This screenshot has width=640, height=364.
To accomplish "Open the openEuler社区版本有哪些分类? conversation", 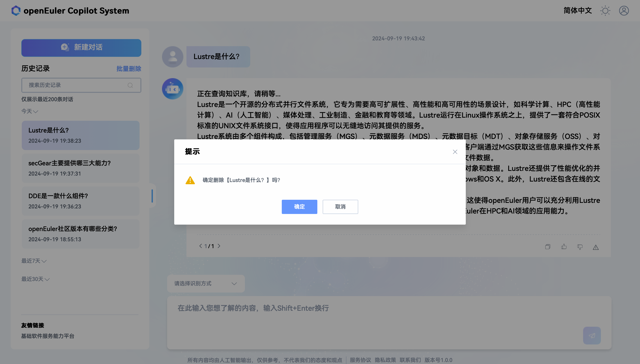I will click(x=80, y=234).
